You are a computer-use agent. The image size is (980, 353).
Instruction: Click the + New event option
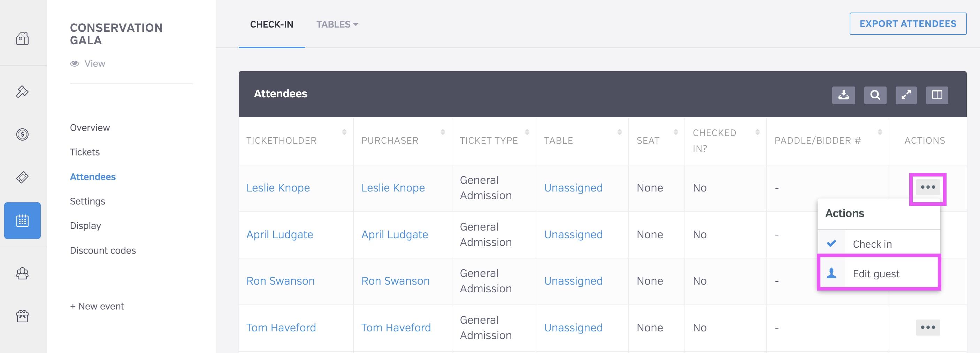coord(97,306)
